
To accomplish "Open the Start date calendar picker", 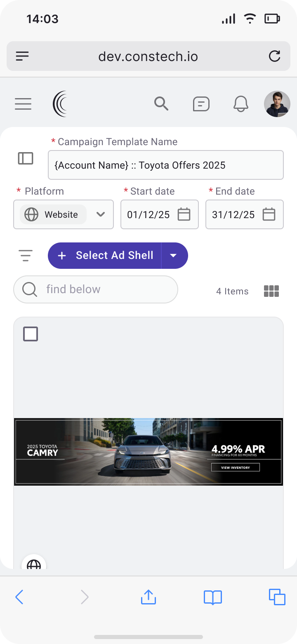I will pyautogui.click(x=184, y=214).
